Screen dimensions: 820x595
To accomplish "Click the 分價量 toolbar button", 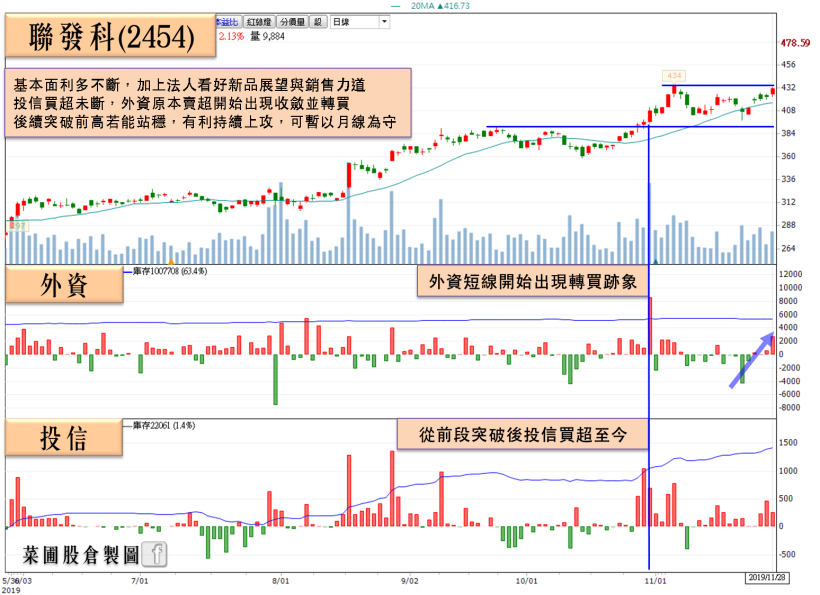I will tap(292, 22).
